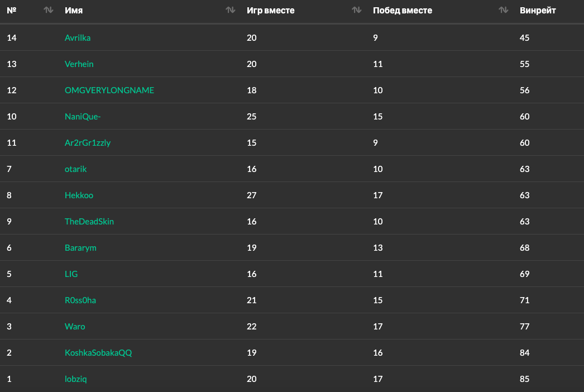The width and height of the screenshot is (584, 392).
Task: Open Ar2rGr1zzly's profile
Action: coord(88,143)
